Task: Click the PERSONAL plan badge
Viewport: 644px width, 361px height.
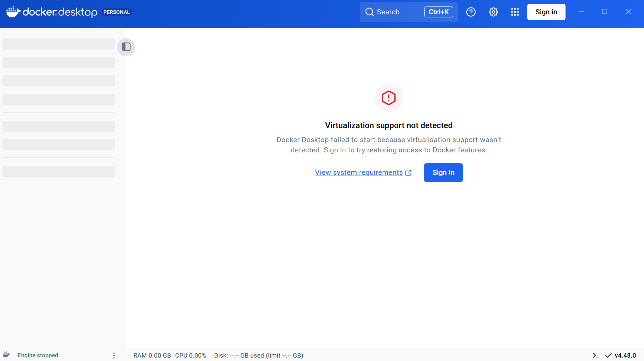Action: [x=117, y=12]
